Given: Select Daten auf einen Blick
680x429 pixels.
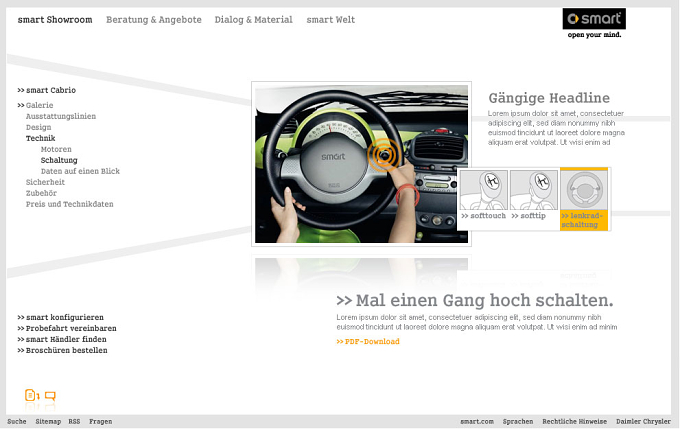Looking at the screenshot, I should point(80,171).
